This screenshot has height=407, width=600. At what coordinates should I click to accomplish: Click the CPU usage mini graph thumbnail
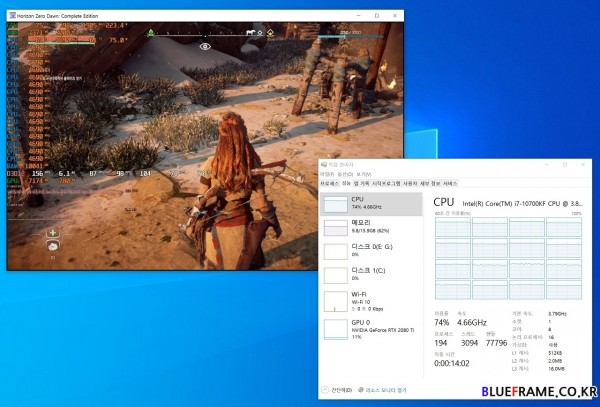click(x=336, y=204)
